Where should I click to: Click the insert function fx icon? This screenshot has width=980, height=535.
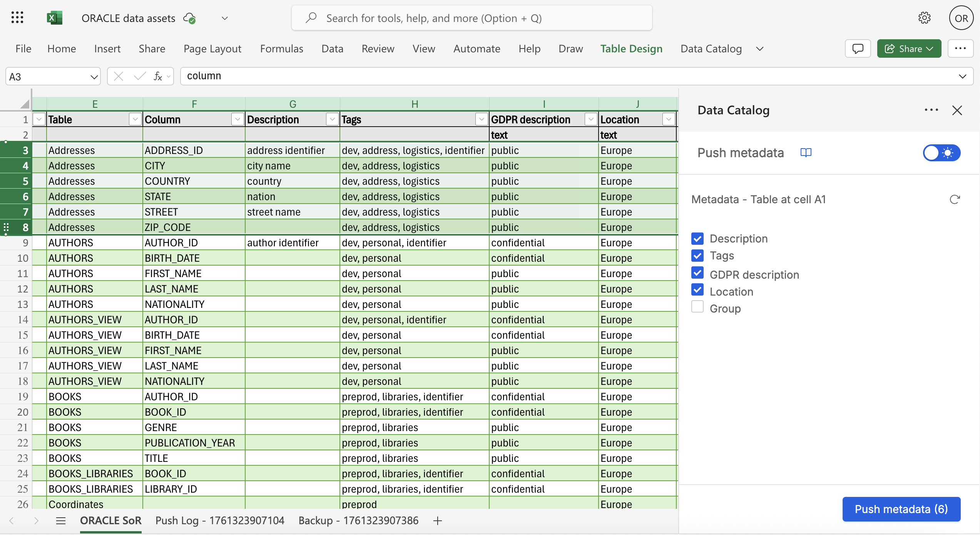click(158, 76)
